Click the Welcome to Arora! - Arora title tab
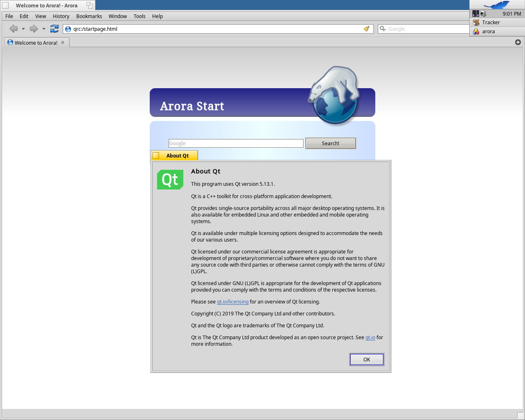The image size is (525, 420). point(47,5)
